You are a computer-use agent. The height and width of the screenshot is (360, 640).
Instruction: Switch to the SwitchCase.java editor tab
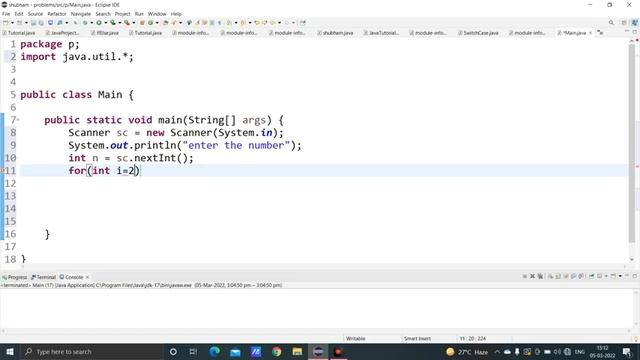click(x=478, y=33)
